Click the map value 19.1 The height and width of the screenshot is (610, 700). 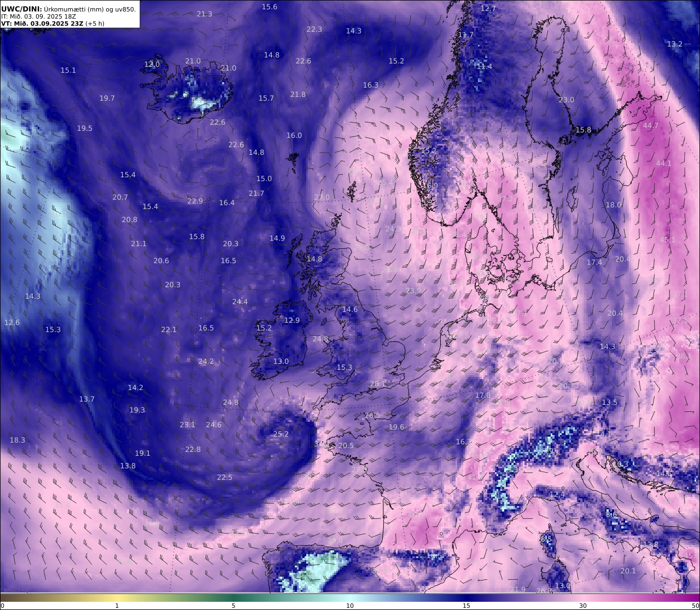click(143, 453)
